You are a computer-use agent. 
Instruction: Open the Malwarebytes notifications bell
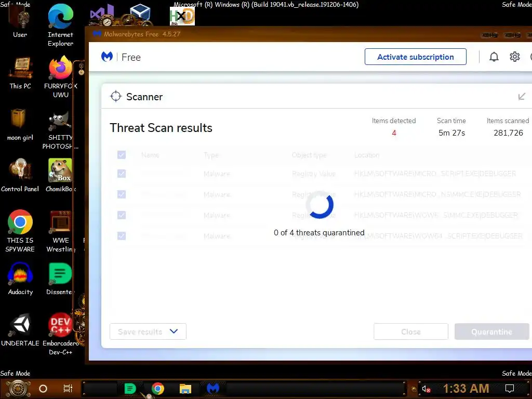(x=494, y=57)
